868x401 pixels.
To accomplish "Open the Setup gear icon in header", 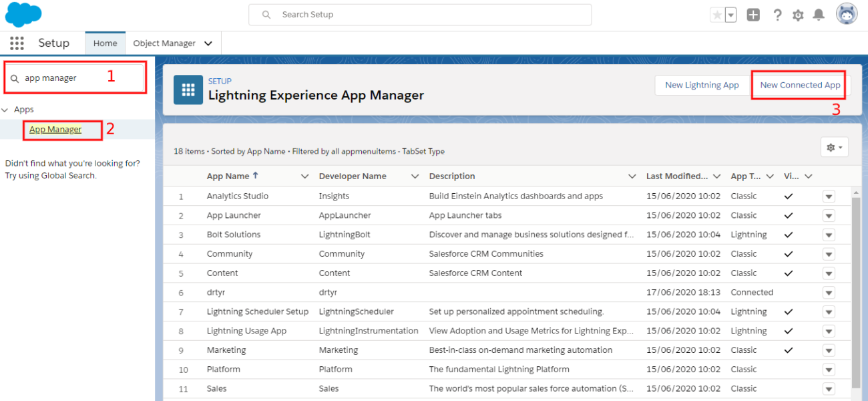I will (x=797, y=14).
